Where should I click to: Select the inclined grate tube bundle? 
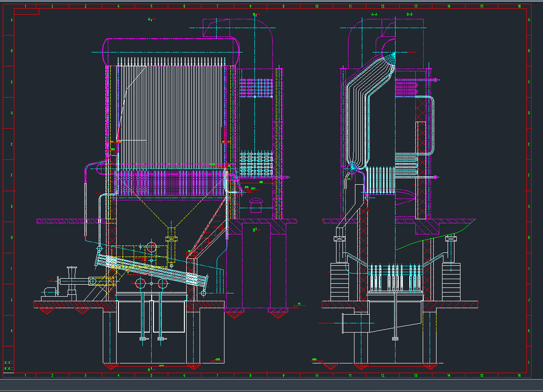[152, 272]
